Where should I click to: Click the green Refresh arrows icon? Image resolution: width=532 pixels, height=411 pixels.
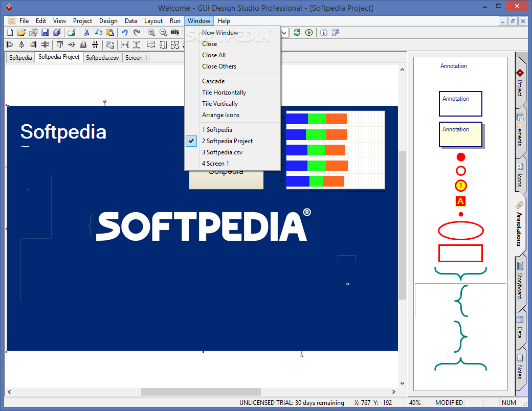coord(297,33)
